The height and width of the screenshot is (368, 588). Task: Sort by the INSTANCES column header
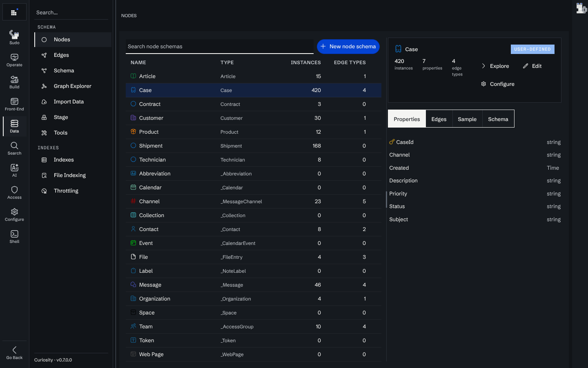tap(305, 63)
